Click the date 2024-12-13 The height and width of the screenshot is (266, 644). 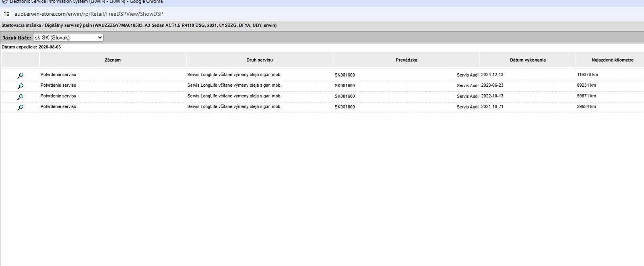[492, 75]
